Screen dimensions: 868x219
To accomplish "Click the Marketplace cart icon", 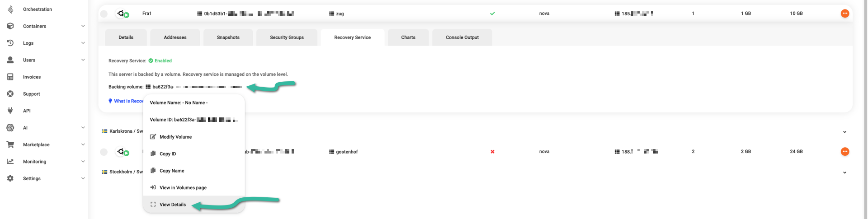I will point(10,144).
